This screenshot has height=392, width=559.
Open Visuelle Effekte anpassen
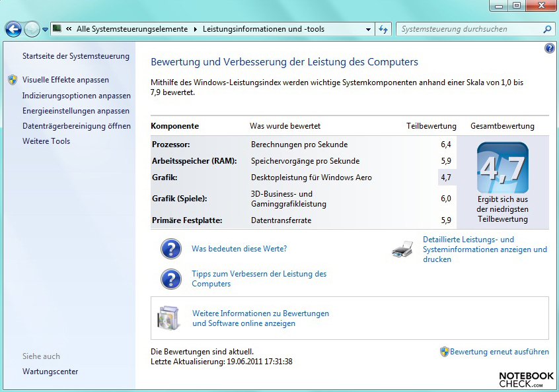[x=65, y=80]
